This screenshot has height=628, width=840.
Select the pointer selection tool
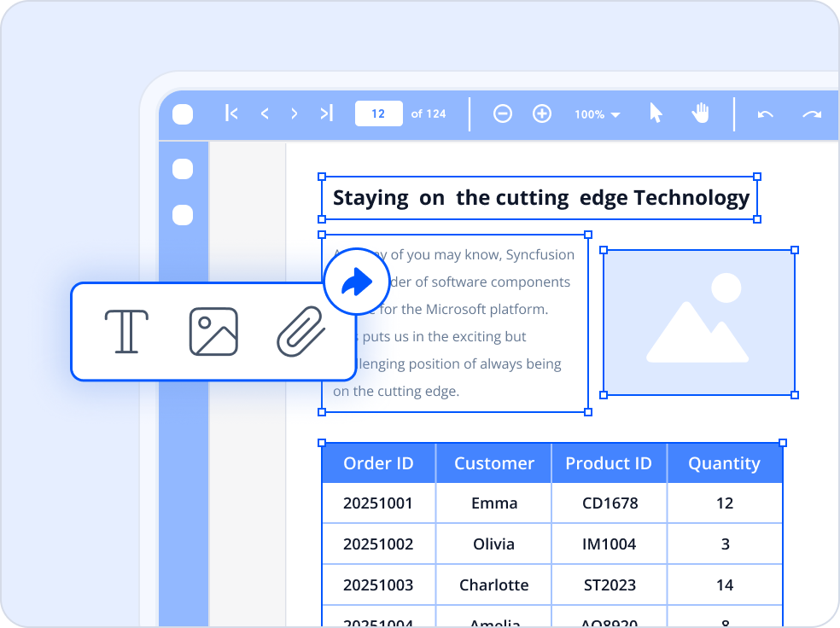(656, 113)
